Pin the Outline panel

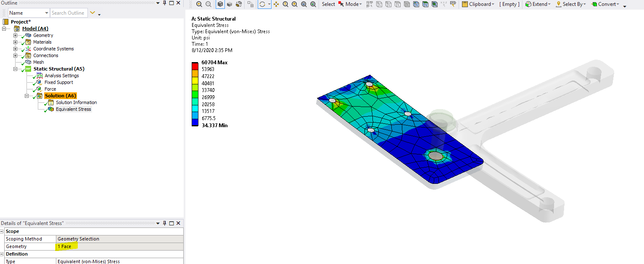[164, 3]
